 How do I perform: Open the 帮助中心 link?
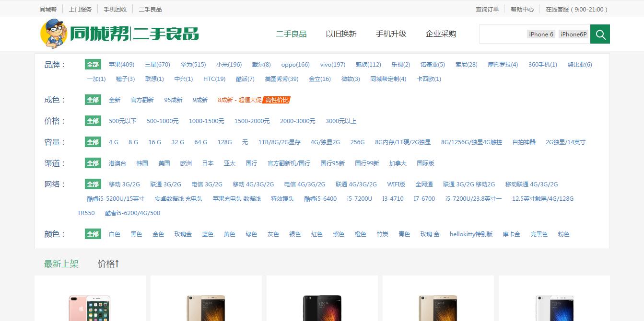tap(522, 8)
